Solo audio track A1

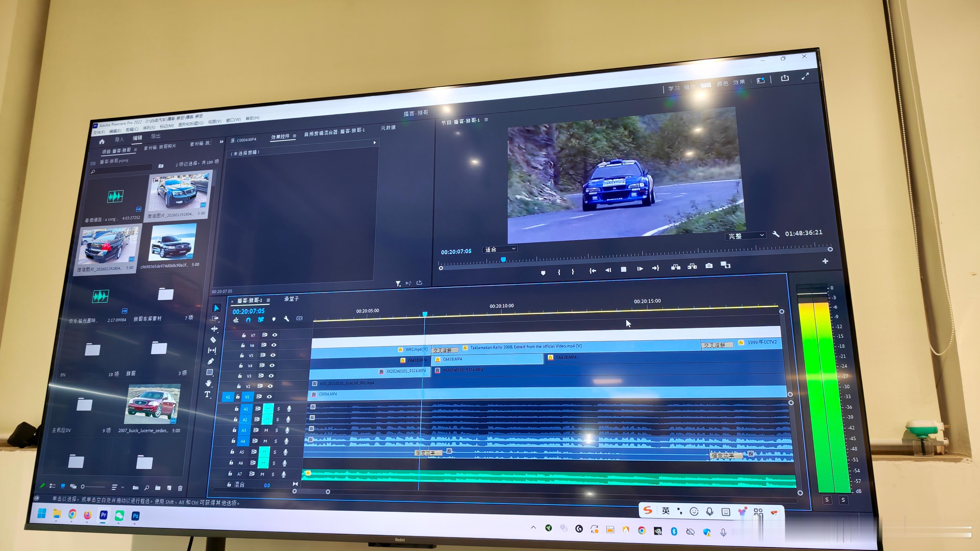(278, 409)
